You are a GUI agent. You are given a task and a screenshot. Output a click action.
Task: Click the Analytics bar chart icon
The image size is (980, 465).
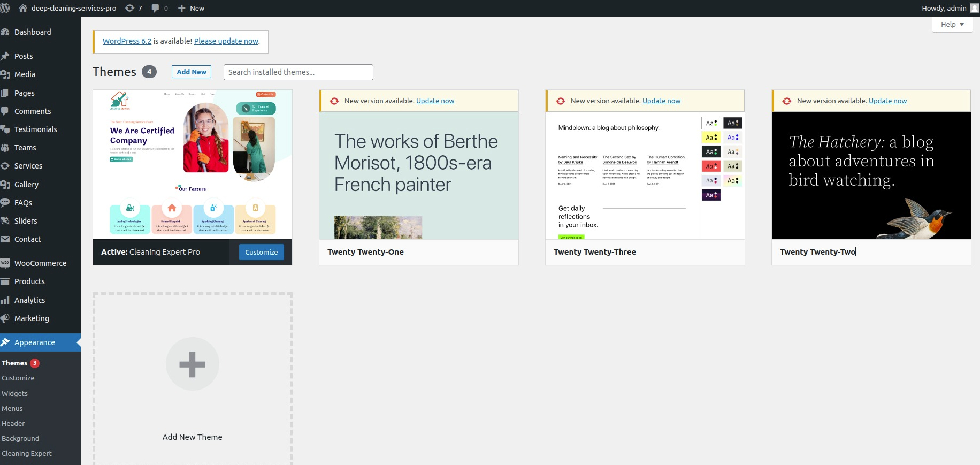point(5,300)
